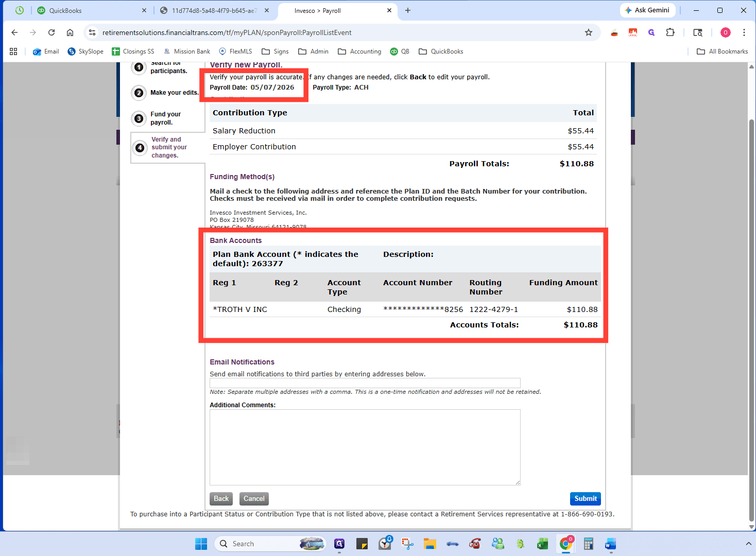Expand the Admin bookmark folder
The width and height of the screenshot is (756, 556).
[313, 51]
